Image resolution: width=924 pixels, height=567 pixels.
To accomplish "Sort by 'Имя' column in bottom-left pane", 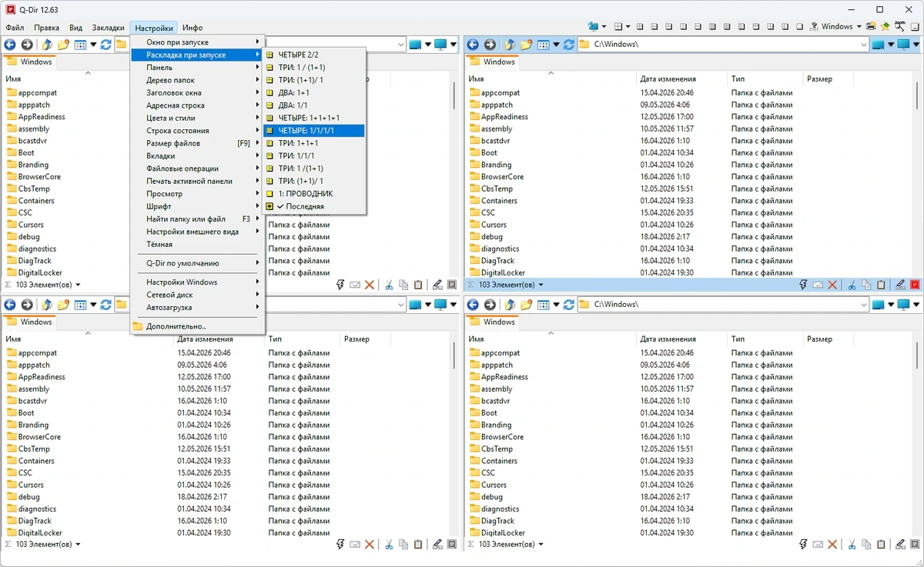I will click(87, 339).
